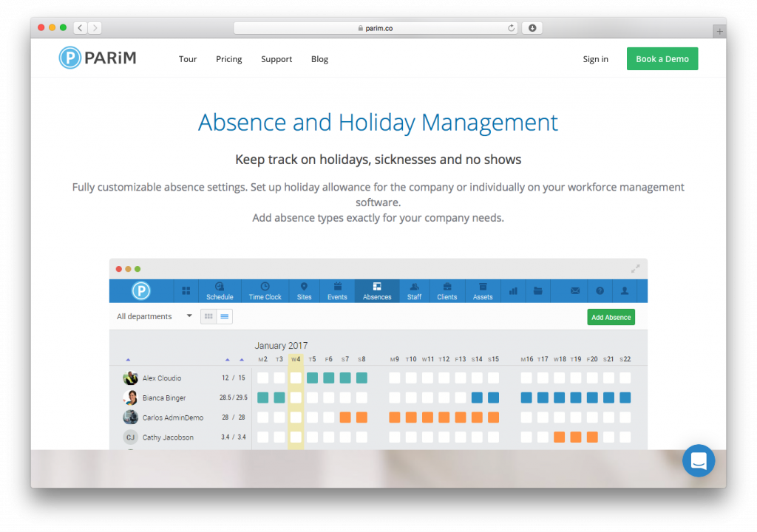The width and height of the screenshot is (757, 532).
Task: Expand the All departments dropdown
Action: click(155, 316)
